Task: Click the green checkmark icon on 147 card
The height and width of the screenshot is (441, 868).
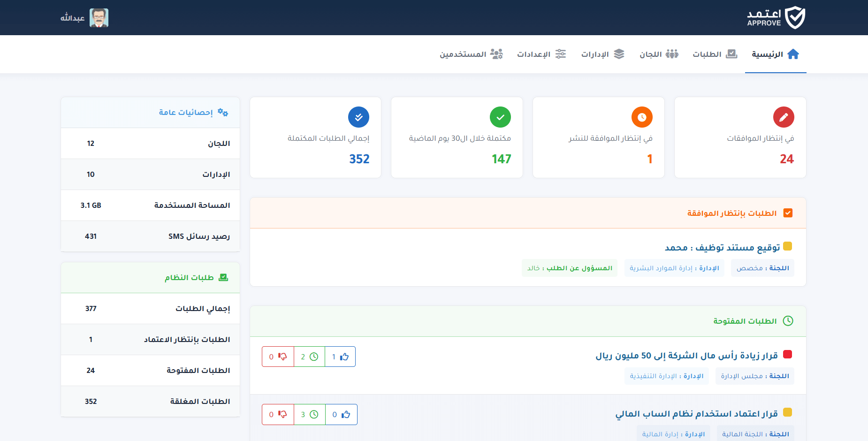Action: [500, 117]
